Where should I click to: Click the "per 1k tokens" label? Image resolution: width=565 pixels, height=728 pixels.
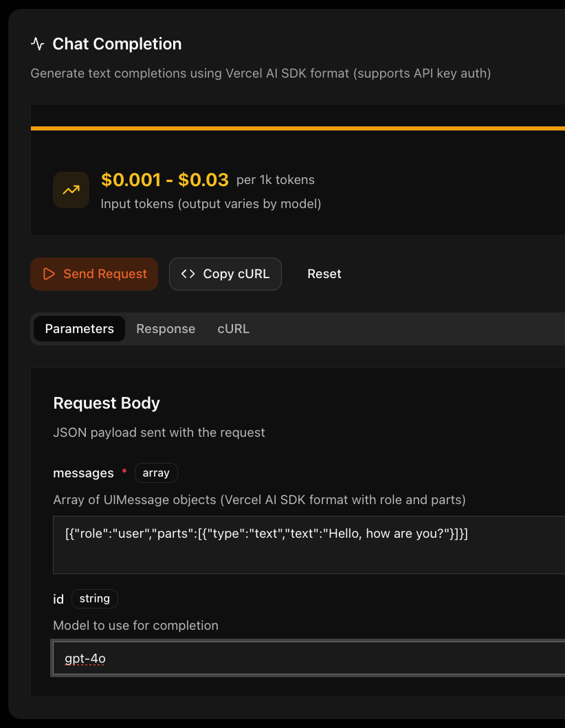[x=275, y=180]
